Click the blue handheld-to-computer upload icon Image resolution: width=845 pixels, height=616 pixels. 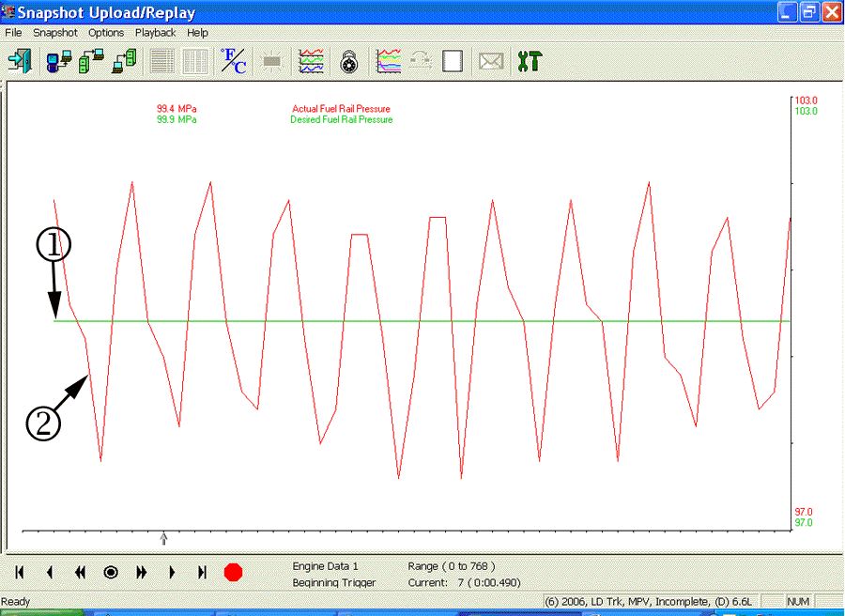pos(59,62)
